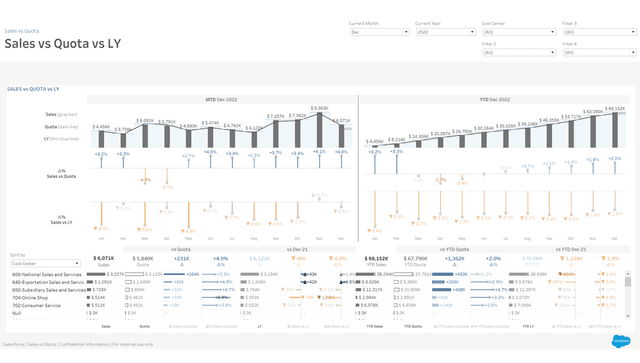Open the Filter 2 dropdown
640x363 pixels.
click(x=519, y=52)
